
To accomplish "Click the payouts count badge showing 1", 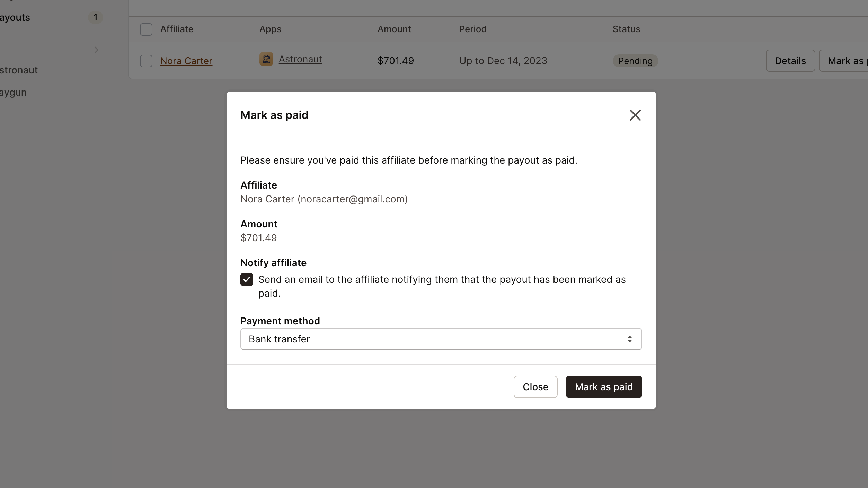I will click(x=96, y=17).
